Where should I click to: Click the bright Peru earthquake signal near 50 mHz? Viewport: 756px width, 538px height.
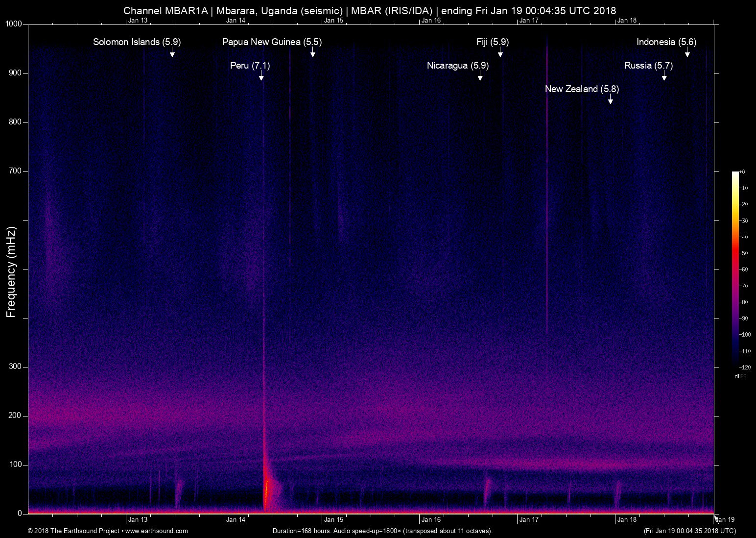tap(266, 495)
